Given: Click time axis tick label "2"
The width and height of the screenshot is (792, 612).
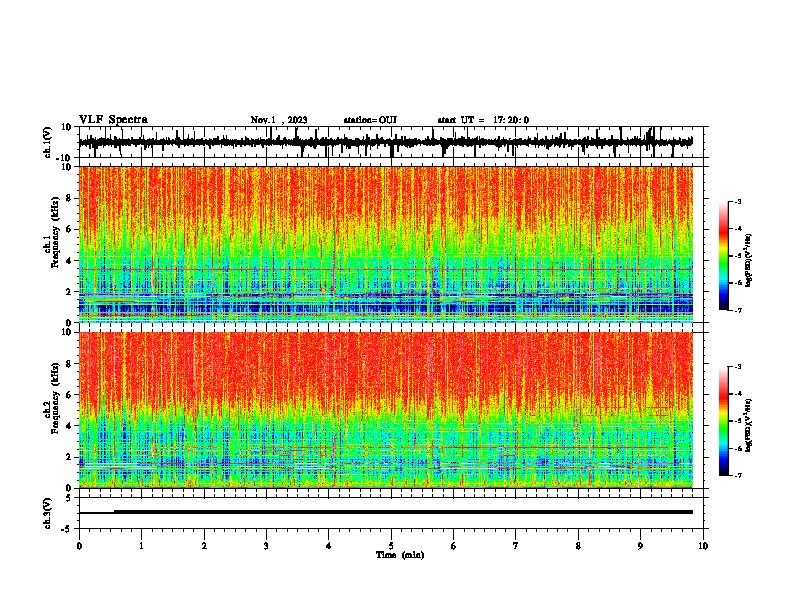Looking at the screenshot, I should [x=204, y=546].
